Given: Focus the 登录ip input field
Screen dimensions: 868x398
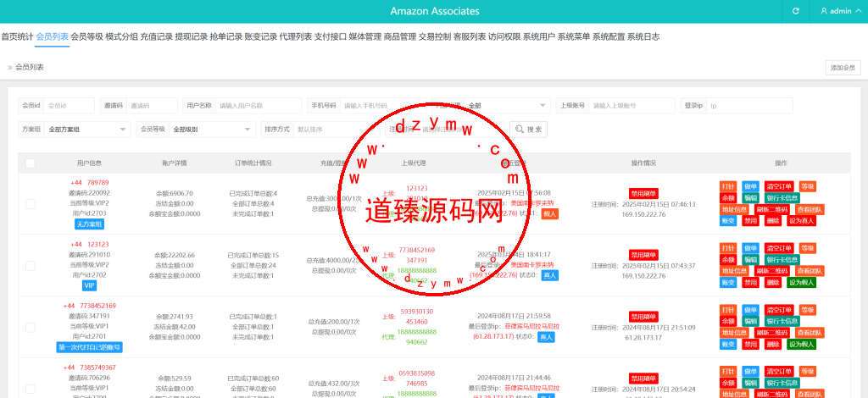Looking at the screenshot, I should click(749, 106).
